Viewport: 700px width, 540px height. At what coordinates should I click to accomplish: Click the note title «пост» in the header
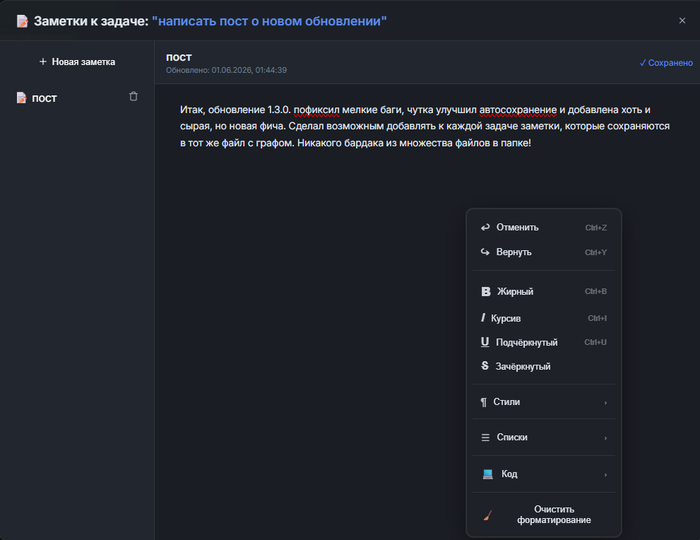pyautogui.click(x=179, y=57)
